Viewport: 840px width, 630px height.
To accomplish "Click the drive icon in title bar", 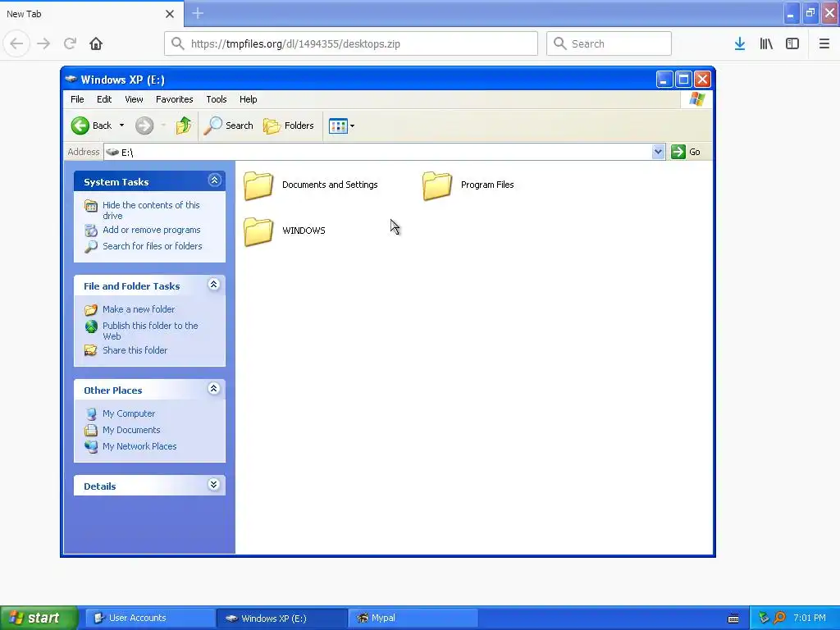I will tap(71, 80).
